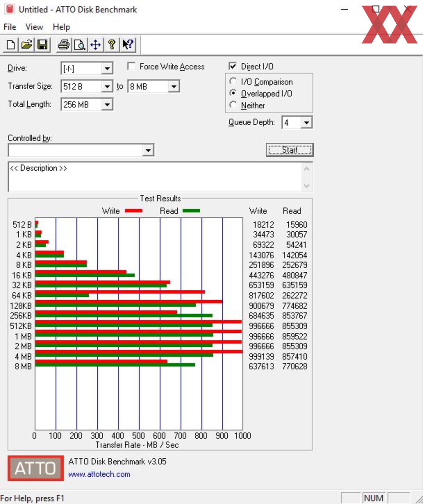The image size is (423, 504).
Task: Open the Help menu
Action: point(61,27)
